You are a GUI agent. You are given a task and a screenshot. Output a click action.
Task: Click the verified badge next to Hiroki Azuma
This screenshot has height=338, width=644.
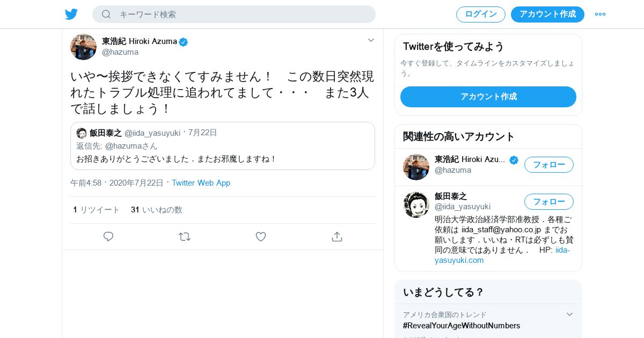[184, 42]
